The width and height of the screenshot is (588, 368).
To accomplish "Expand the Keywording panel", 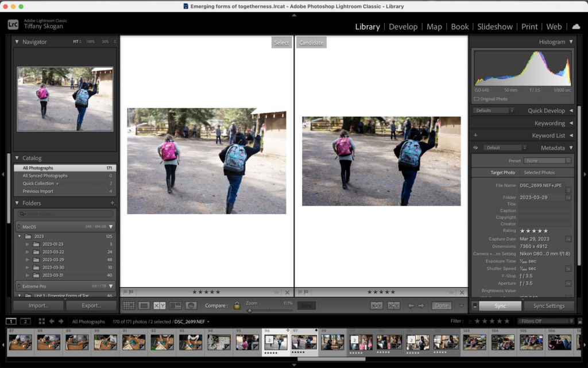I will pos(571,123).
